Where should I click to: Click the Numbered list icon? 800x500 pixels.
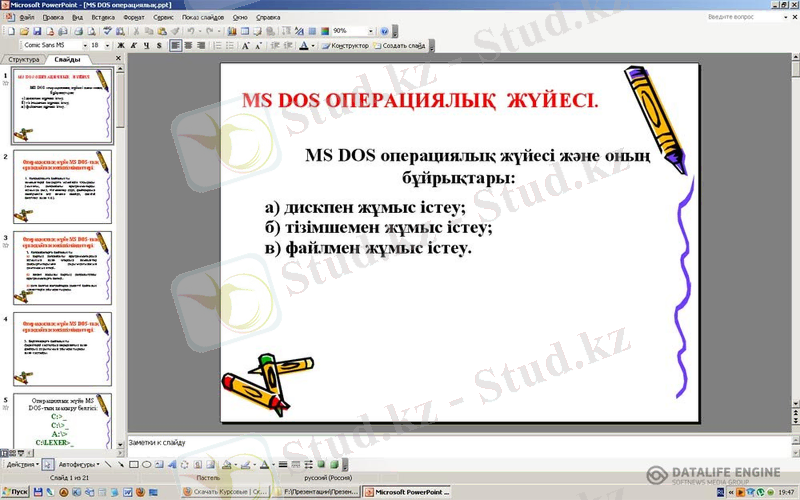(x=217, y=45)
